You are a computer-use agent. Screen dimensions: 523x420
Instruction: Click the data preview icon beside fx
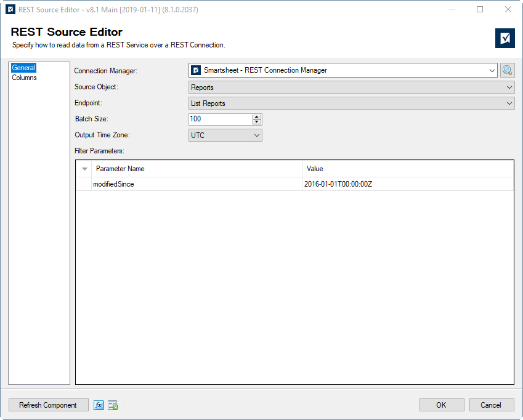(x=112, y=405)
